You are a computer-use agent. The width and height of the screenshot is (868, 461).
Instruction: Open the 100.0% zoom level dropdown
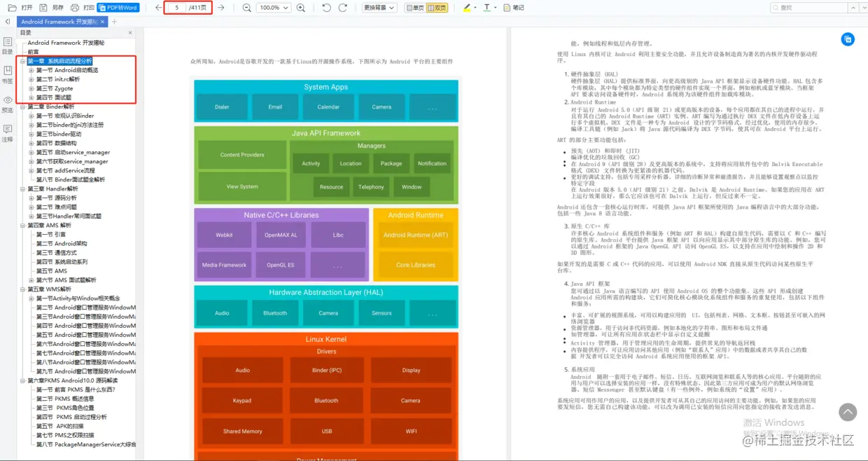pyautogui.click(x=274, y=8)
